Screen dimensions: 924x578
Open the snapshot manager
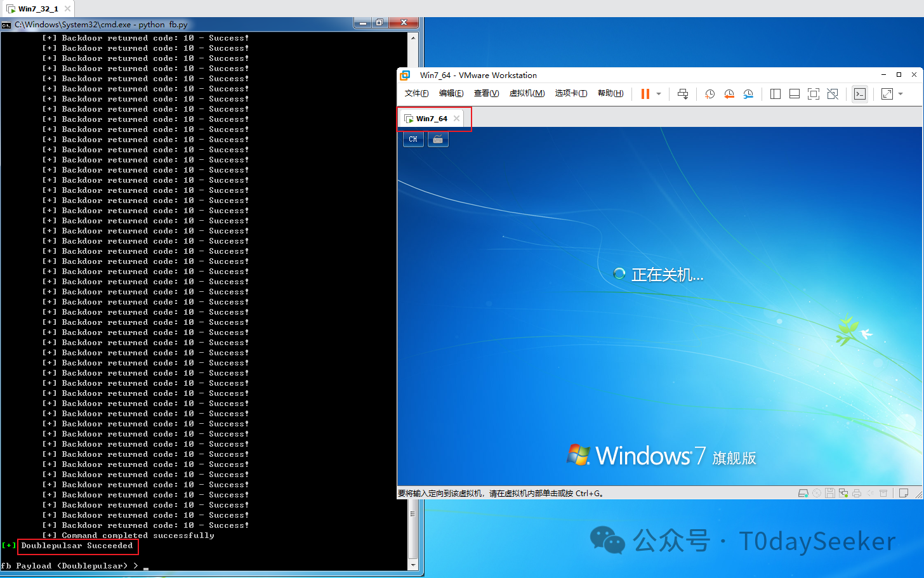coord(749,94)
